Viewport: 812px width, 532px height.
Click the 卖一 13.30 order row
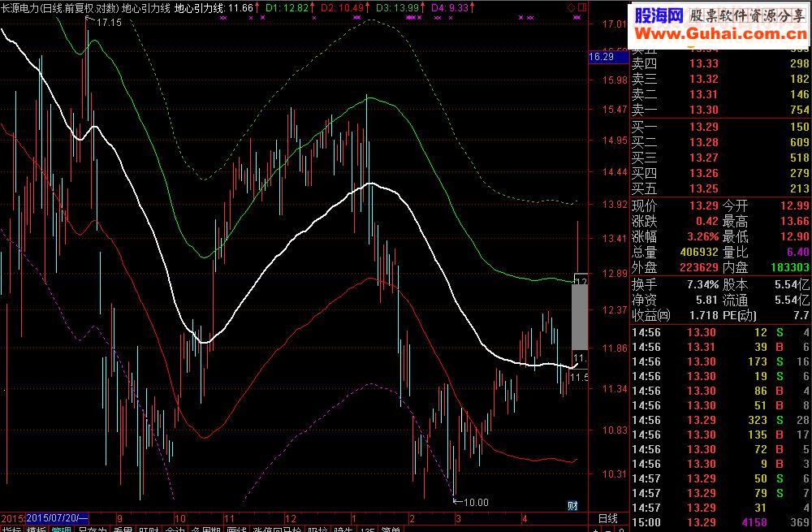pos(720,110)
